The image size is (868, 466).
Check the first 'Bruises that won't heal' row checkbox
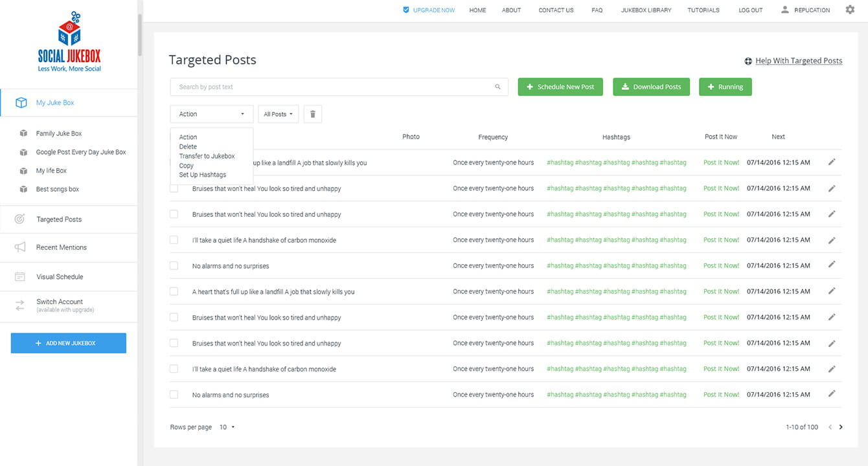pos(174,188)
